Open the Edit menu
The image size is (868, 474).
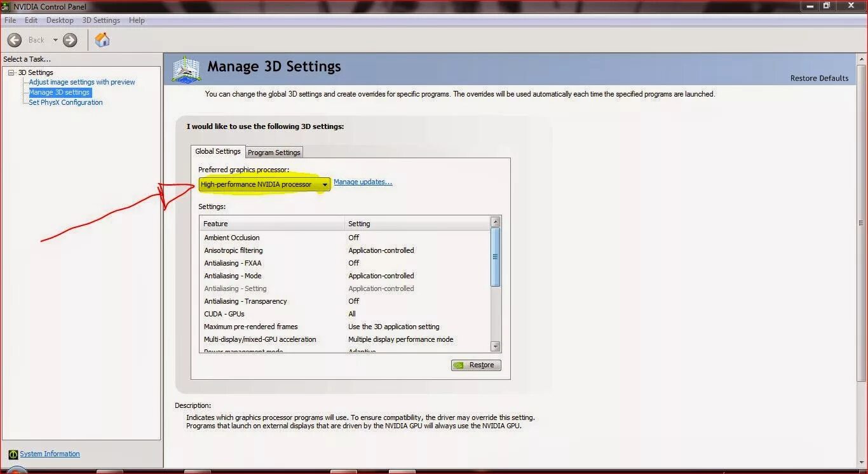coord(31,20)
